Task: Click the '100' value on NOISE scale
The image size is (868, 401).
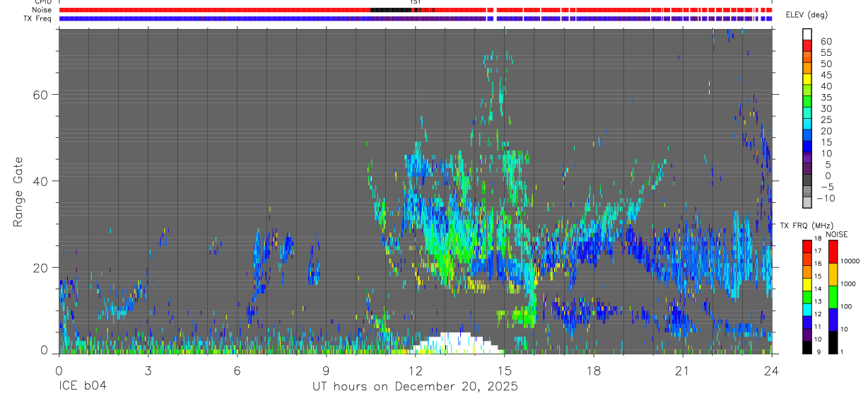Action: click(846, 306)
